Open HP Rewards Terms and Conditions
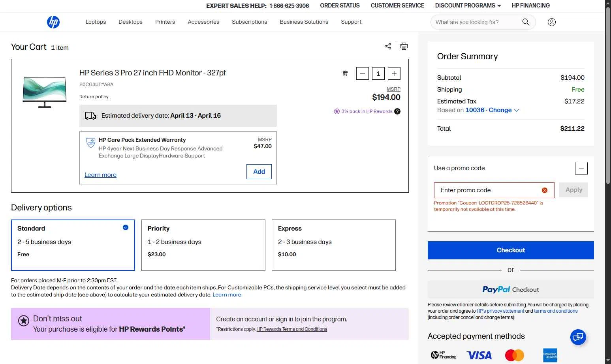 pos(292,329)
